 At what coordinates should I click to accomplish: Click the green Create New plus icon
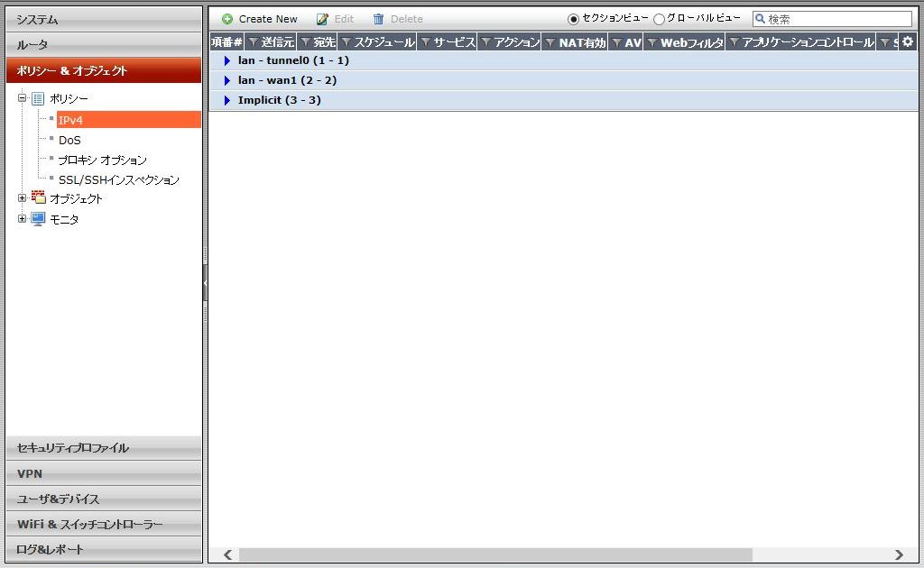(227, 20)
